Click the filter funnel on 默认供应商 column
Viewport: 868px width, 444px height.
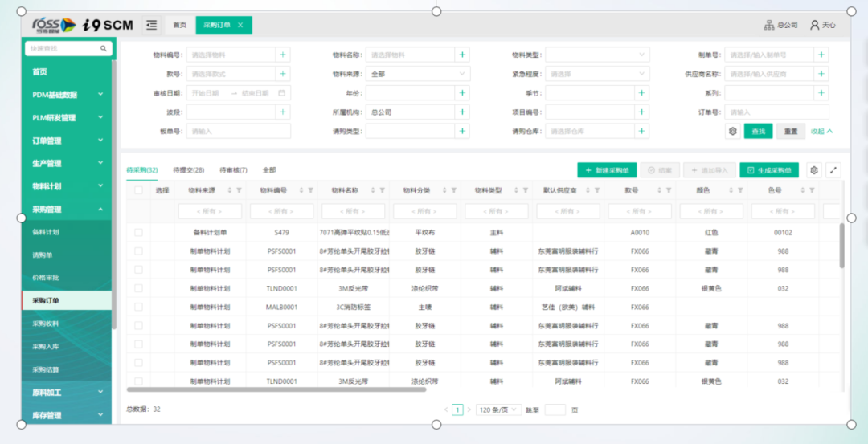597,190
